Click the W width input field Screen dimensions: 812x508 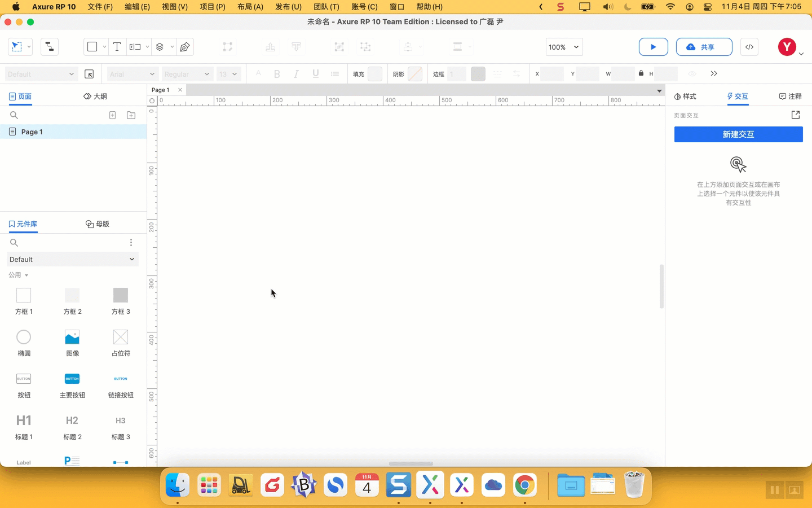click(x=624, y=74)
